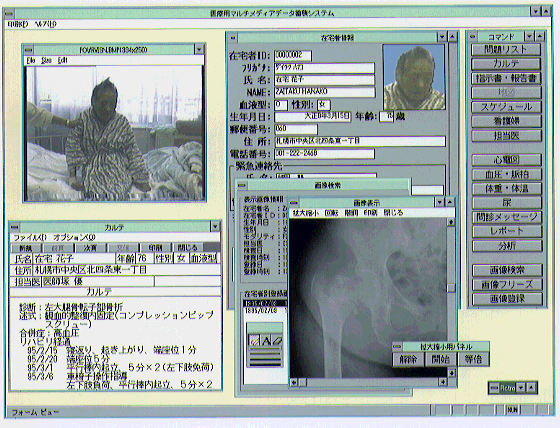Choose the thinnest line width option
Viewport: 560px width, 428px height.
click(x=265, y=349)
